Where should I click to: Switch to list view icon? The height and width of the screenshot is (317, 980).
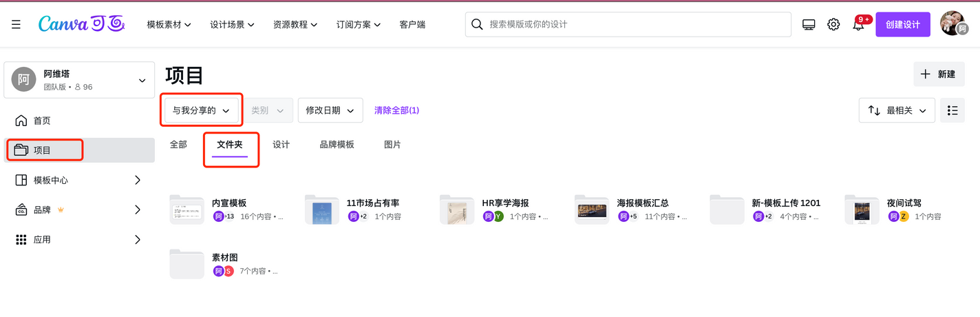click(952, 110)
